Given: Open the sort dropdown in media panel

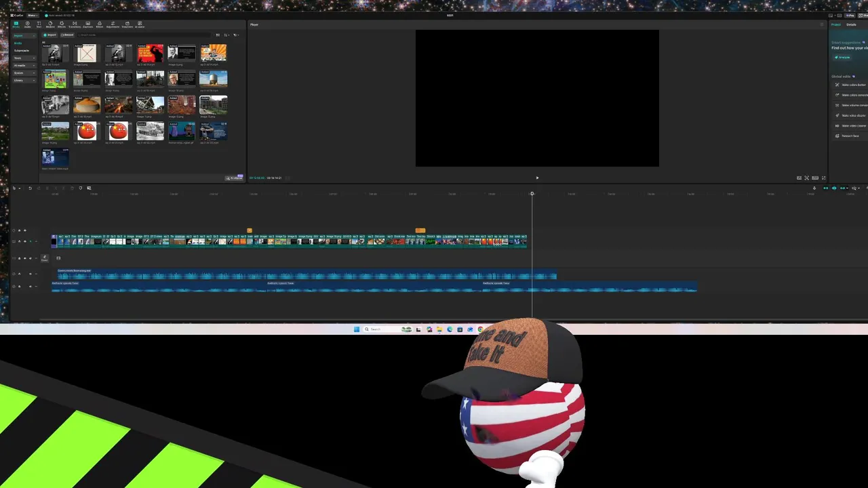Looking at the screenshot, I should [x=227, y=35].
